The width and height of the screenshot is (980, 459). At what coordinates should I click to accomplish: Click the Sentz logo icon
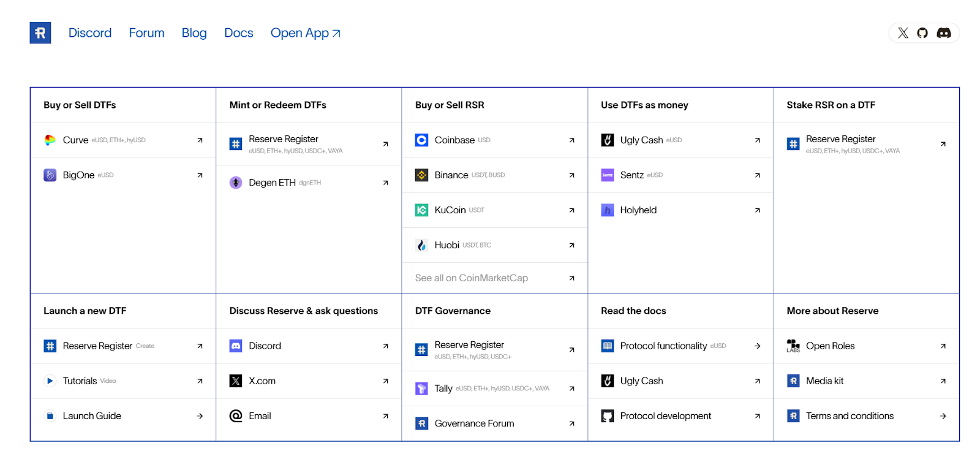pos(608,175)
